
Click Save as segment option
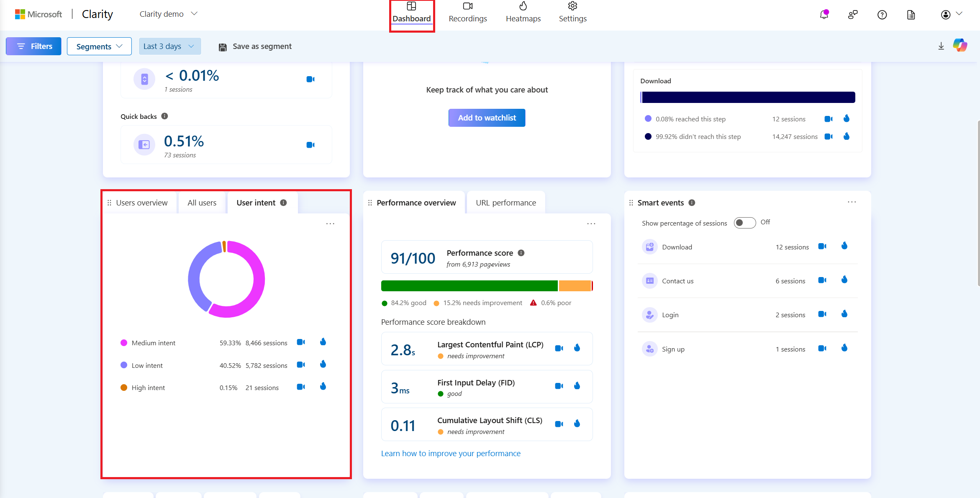(x=255, y=46)
